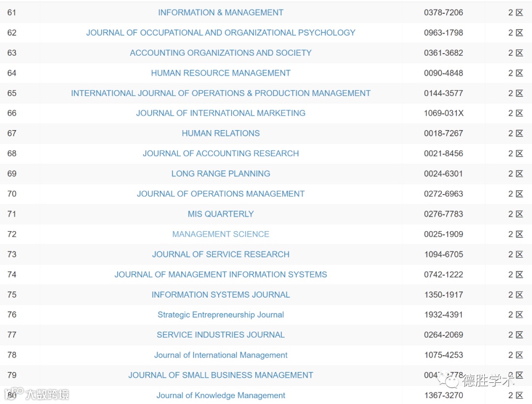
Task: Click the 2区 ranking in LONG RANGE PLANNING row
Action: 516,174
